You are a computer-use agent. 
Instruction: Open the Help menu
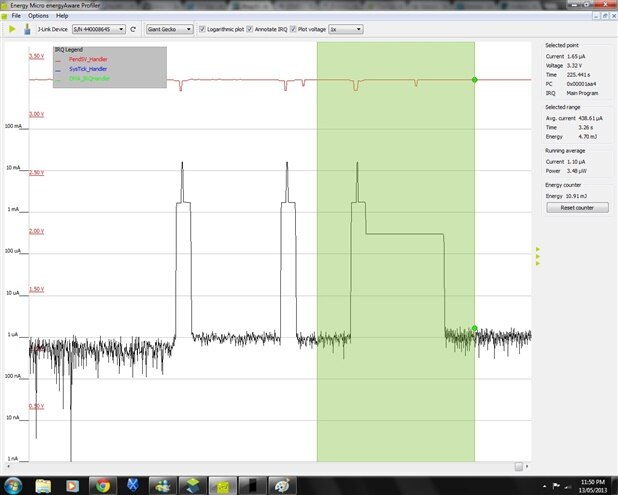coord(62,16)
